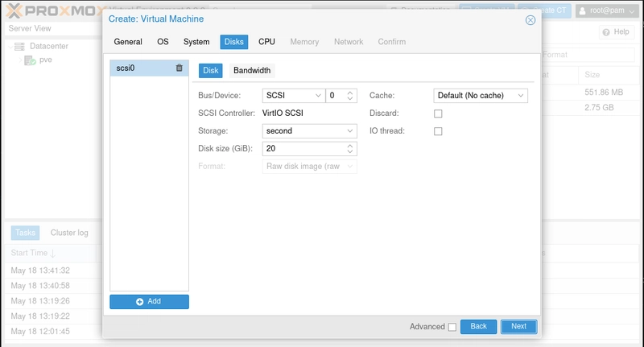
Task: Click the Next button
Action: coord(518,326)
